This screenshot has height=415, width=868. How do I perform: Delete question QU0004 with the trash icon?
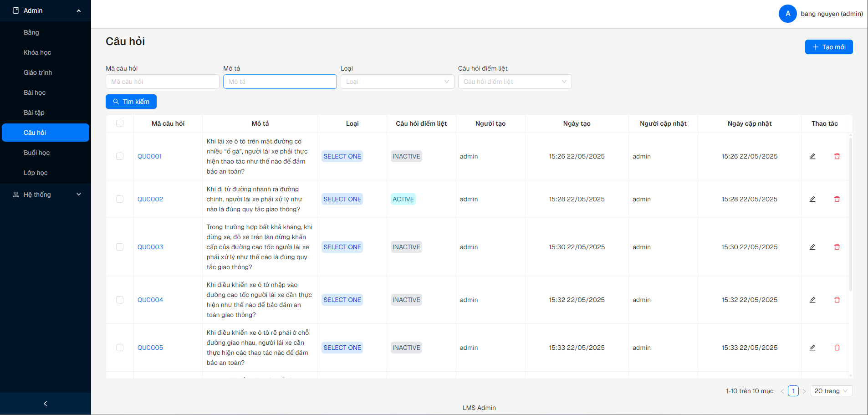pos(837,300)
